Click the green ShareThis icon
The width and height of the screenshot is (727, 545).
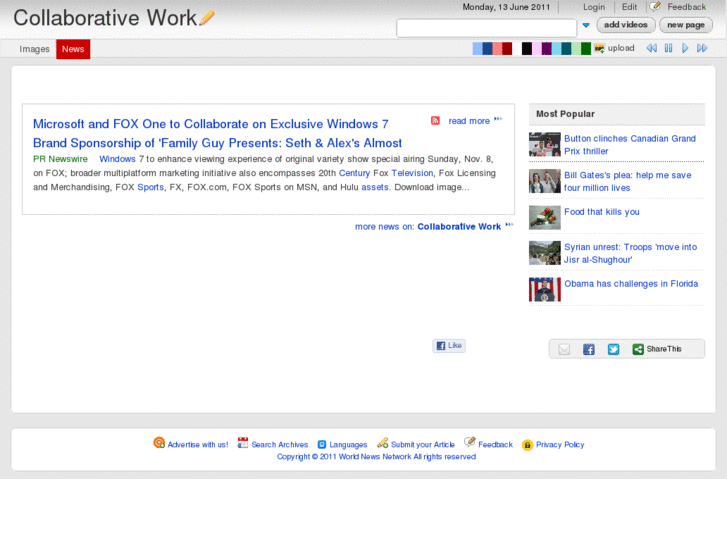click(638, 349)
